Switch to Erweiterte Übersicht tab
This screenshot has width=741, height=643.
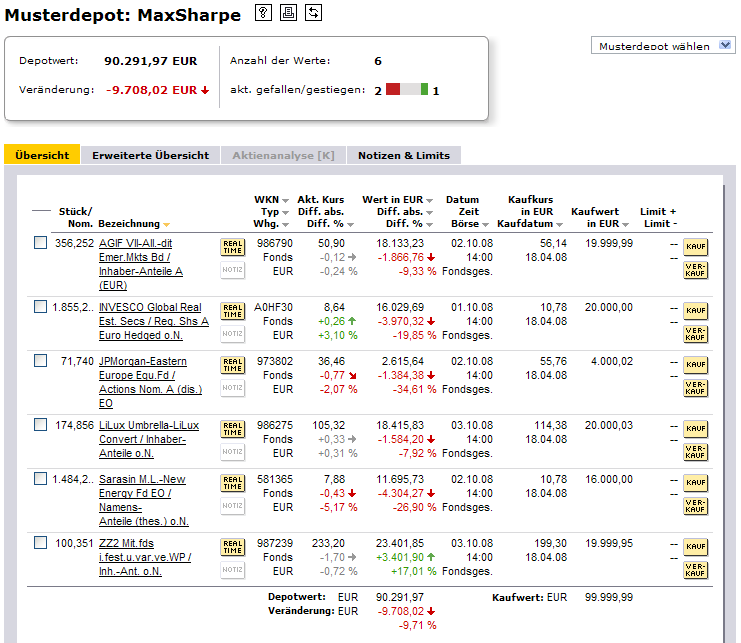pos(150,155)
